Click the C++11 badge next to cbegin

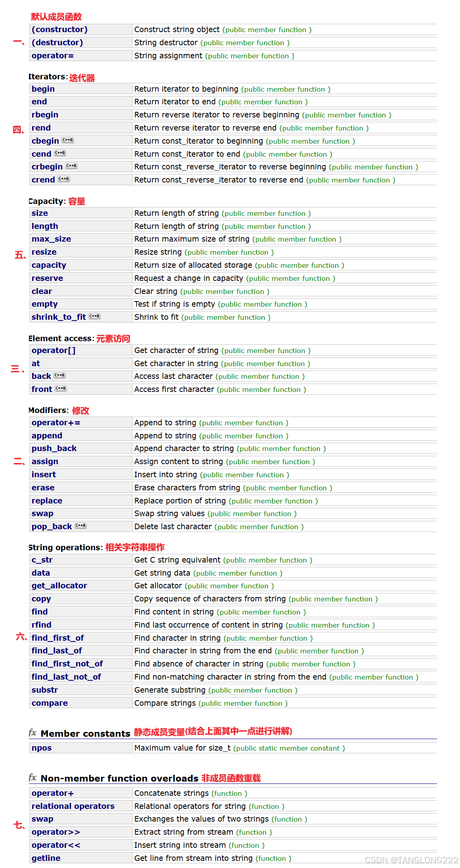coord(68,140)
